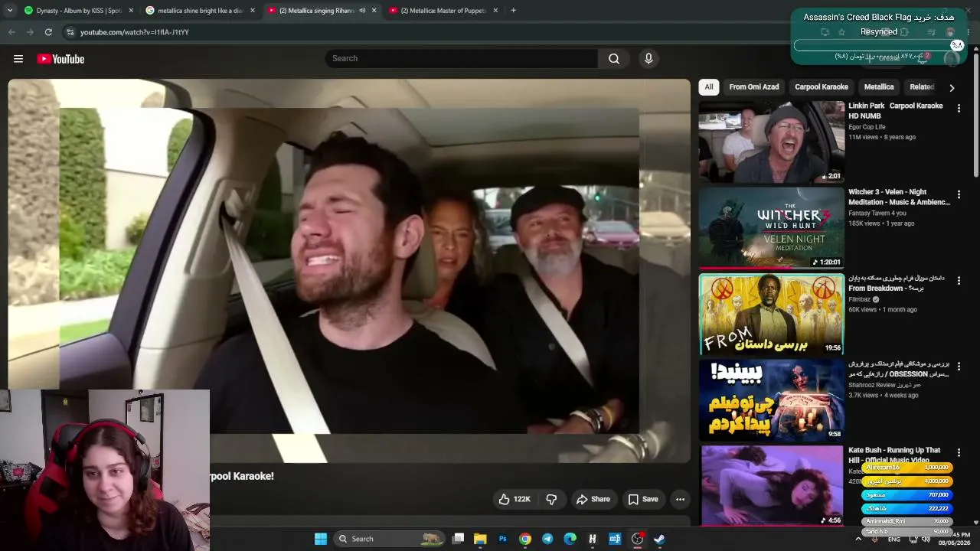The height and width of the screenshot is (551, 980).
Task: Open the Windows Start menu
Action: [x=321, y=539]
